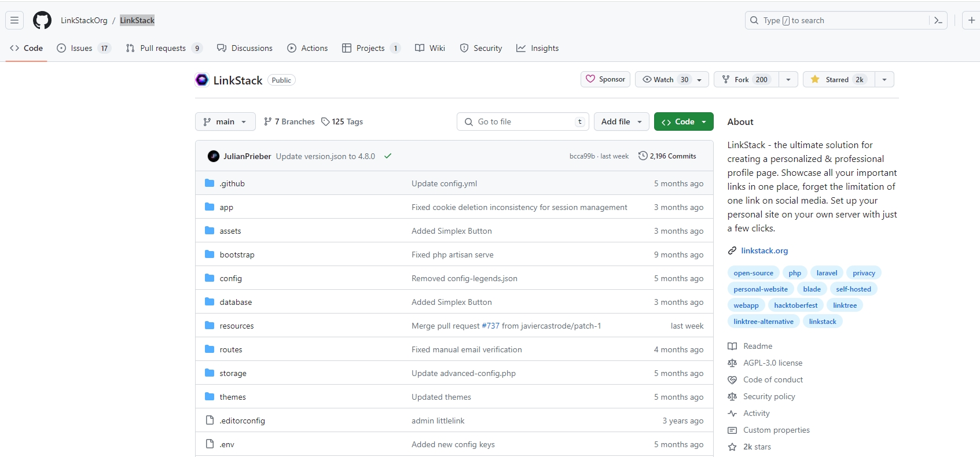980x457 pixels.
Task: Click the .editorconfig file icon
Action: [210, 421]
